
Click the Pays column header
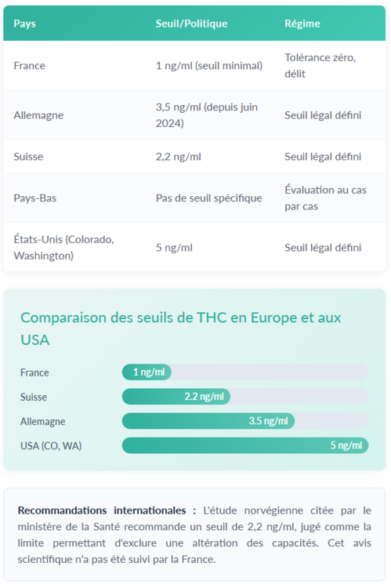(x=25, y=24)
